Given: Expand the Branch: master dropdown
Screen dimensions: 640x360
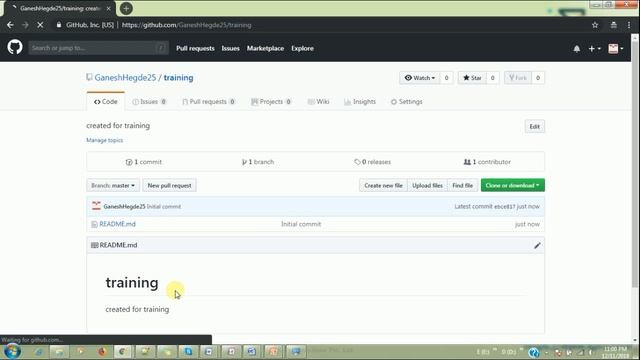Looking at the screenshot, I should [113, 185].
